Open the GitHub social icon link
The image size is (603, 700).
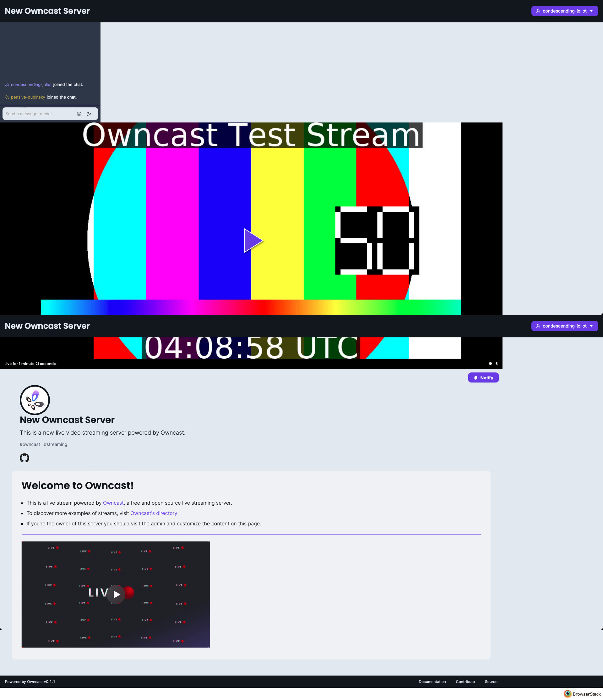(24, 458)
